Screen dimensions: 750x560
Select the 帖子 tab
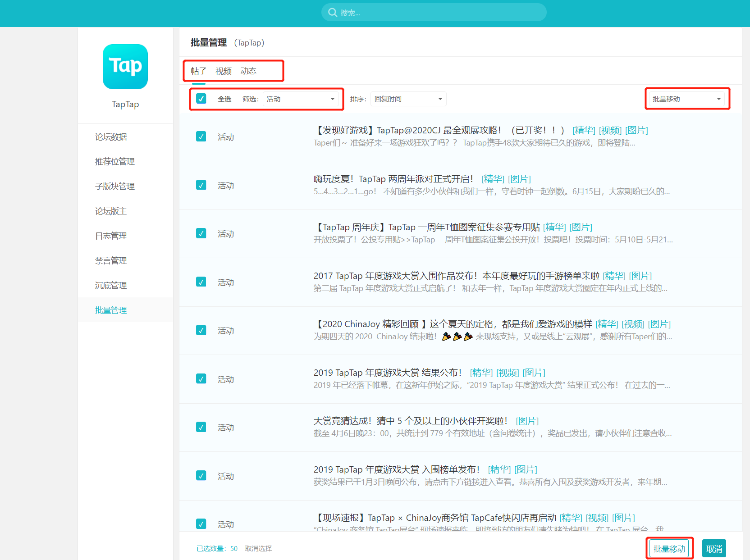(x=198, y=71)
